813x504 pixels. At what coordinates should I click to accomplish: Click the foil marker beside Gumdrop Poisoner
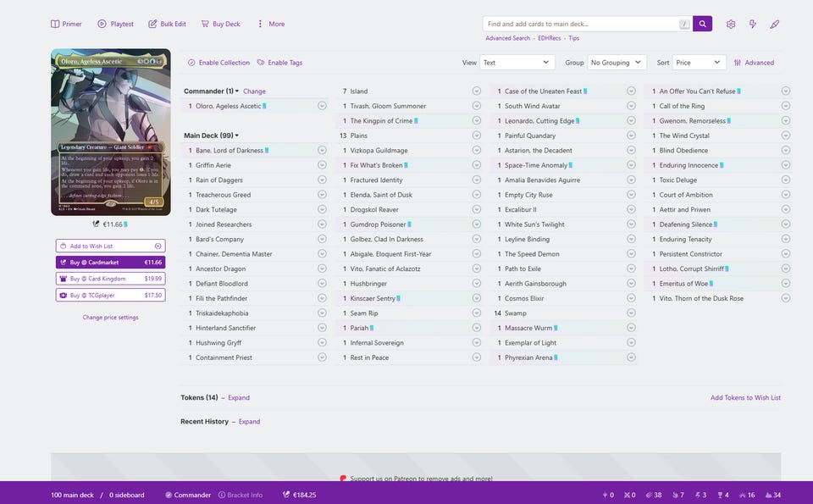[409, 224]
